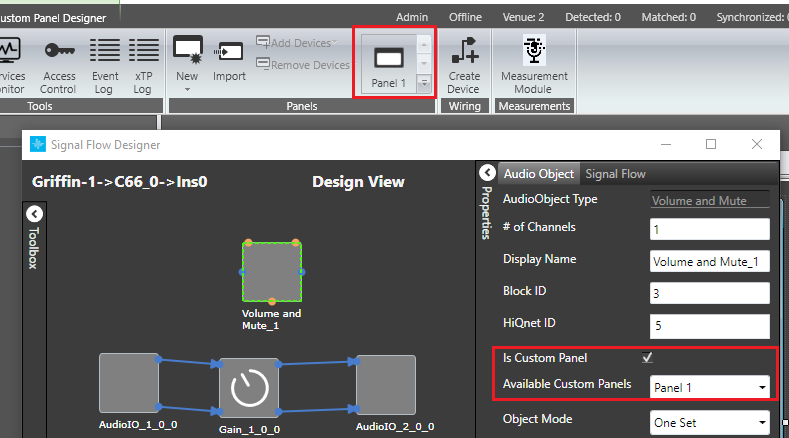Select the Volume and Mute_1 block

pyautogui.click(x=272, y=272)
